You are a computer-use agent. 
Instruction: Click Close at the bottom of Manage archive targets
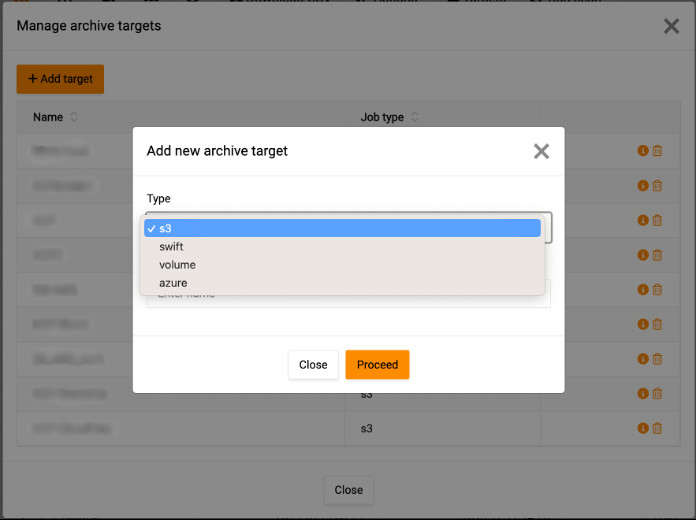pyautogui.click(x=348, y=490)
